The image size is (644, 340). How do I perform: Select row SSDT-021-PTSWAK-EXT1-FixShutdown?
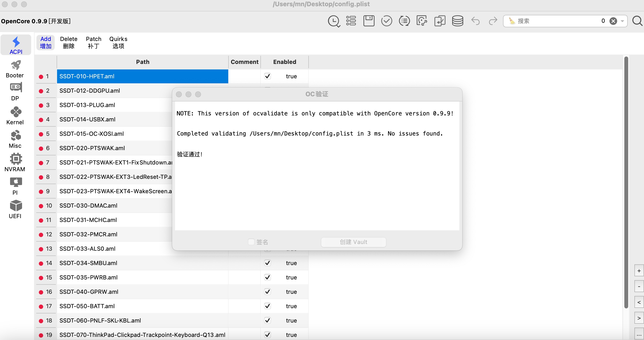(115, 163)
